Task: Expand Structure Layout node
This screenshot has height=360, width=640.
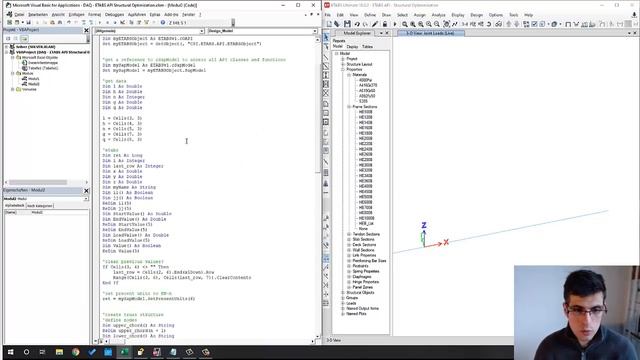Action: click(343, 64)
